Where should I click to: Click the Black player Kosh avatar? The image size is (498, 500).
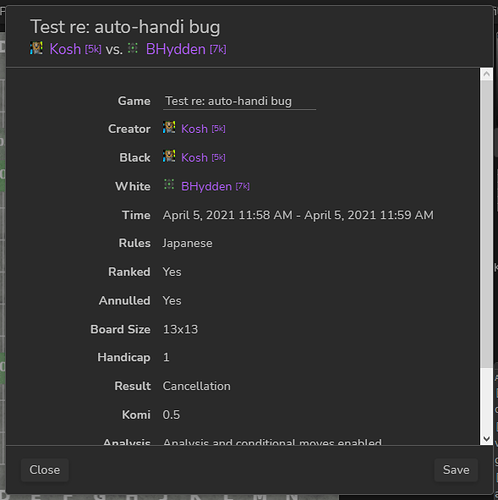pyautogui.click(x=169, y=156)
